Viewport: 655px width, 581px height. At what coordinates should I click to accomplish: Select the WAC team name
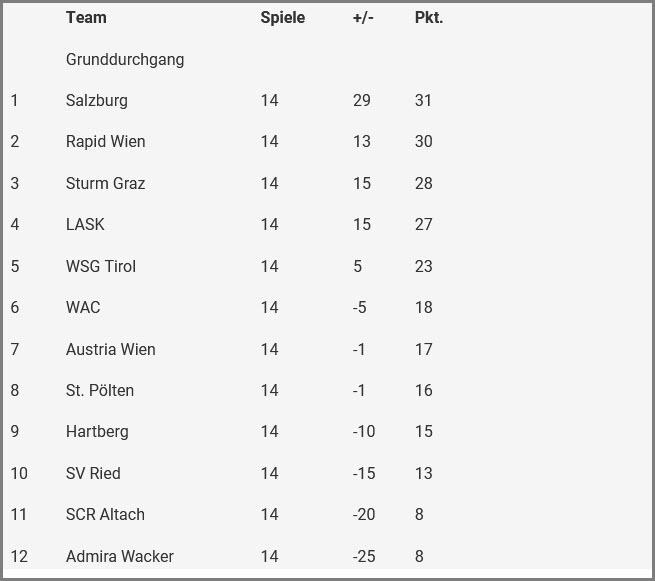point(83,307)
